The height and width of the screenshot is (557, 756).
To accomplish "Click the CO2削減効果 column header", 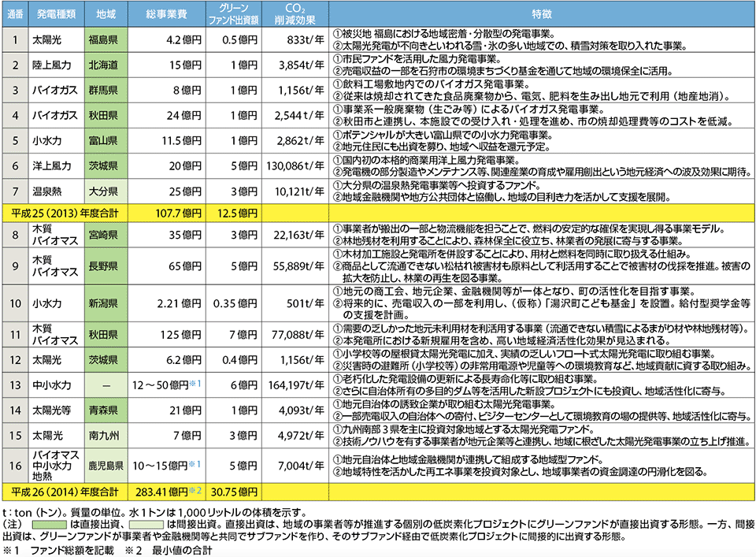I will (x=295, y=14).
